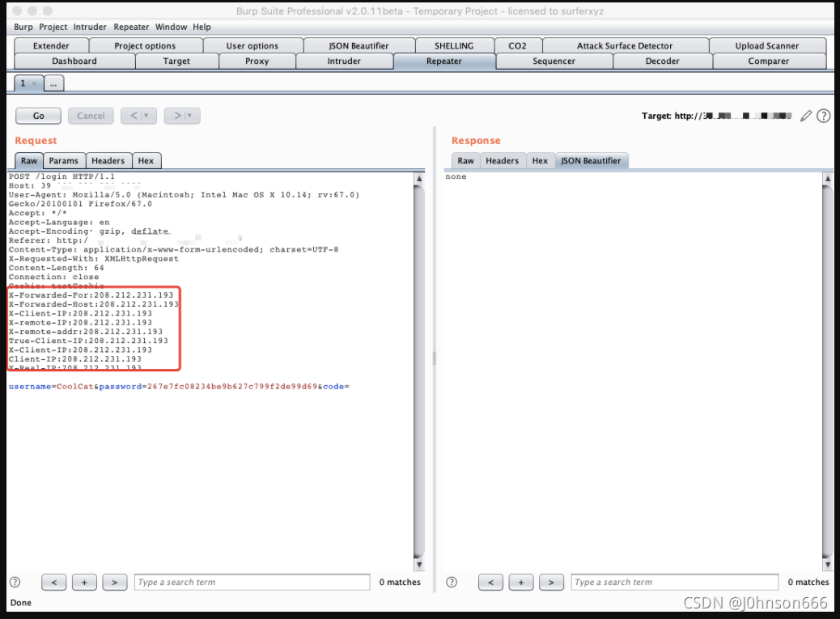
Task: Select the response Raw tab
Action: (x=465, y=161)
